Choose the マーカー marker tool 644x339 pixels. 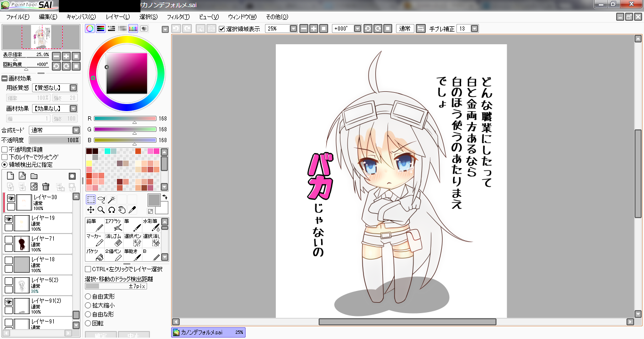[94, 240]
